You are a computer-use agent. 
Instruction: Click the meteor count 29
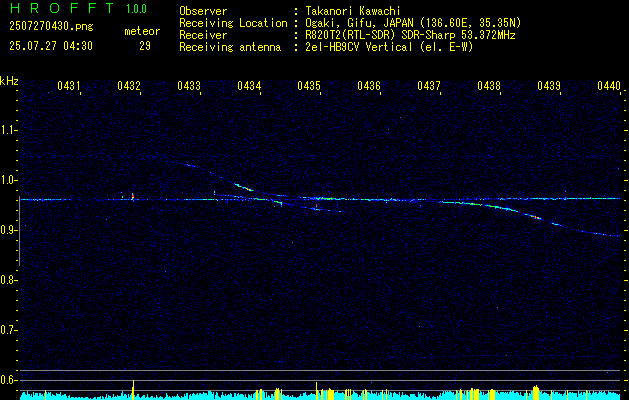pyautogui.click(x=145, y=46)
